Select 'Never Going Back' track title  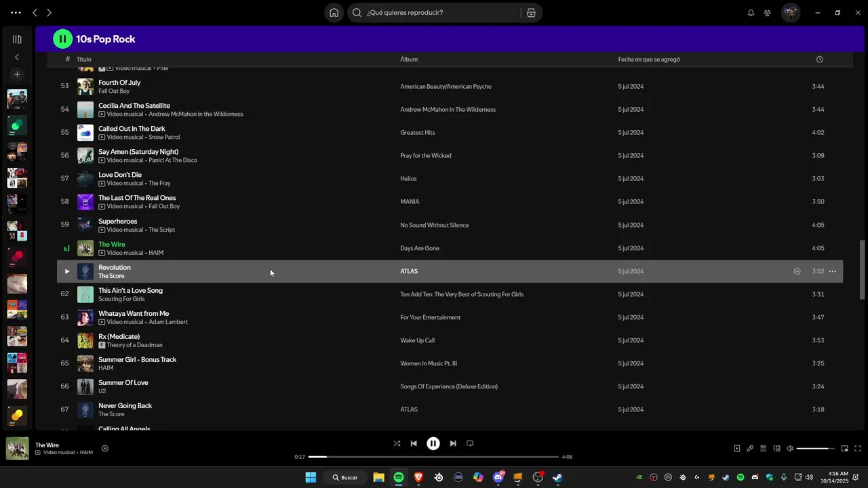[x=125, y=405]
